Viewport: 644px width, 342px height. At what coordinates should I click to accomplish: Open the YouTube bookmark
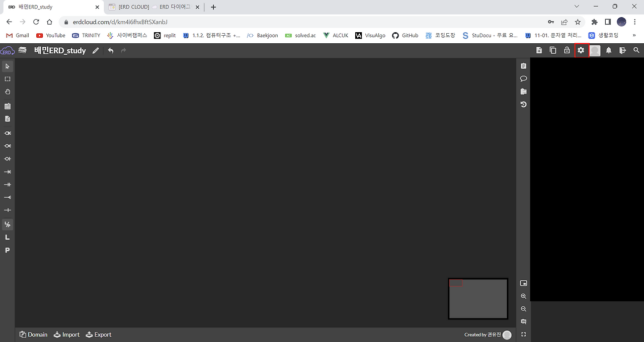pos(51,36)
